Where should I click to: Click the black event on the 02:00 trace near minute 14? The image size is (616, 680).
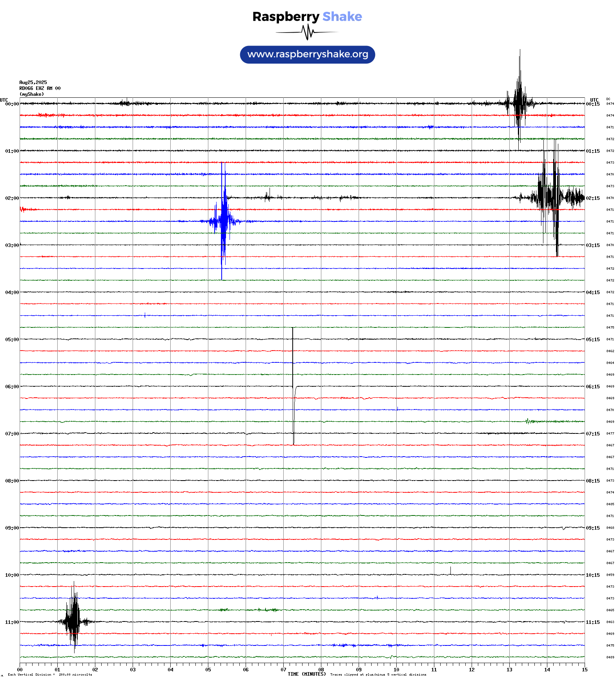553,197
